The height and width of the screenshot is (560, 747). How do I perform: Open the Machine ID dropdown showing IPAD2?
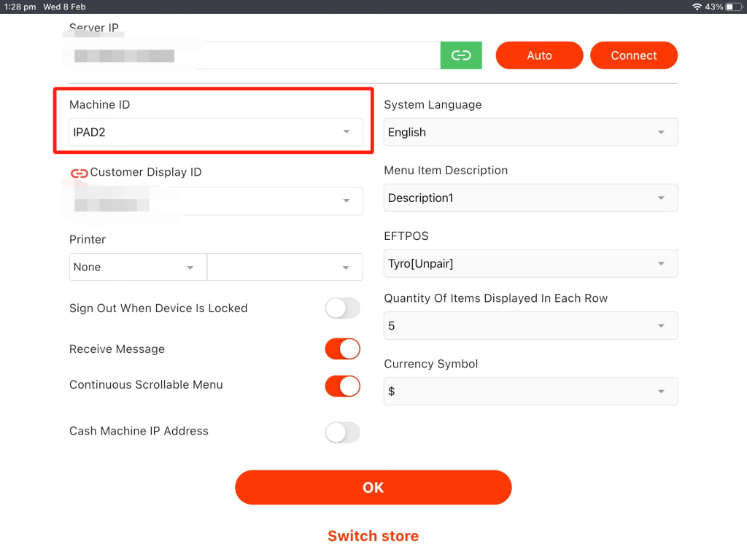click(x=216, y=132)
